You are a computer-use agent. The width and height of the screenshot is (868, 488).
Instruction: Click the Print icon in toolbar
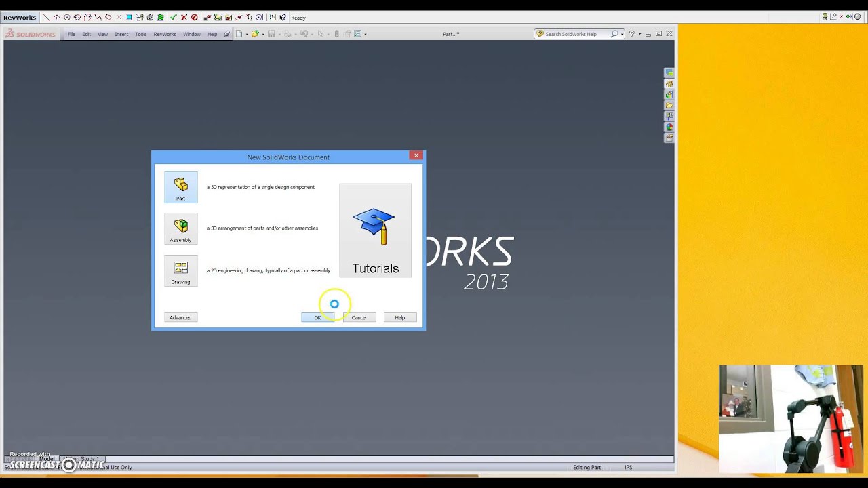coord(288,34)
